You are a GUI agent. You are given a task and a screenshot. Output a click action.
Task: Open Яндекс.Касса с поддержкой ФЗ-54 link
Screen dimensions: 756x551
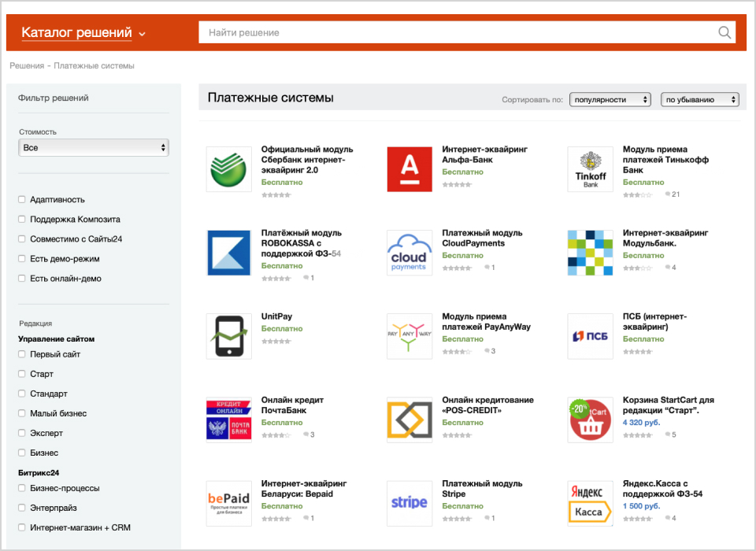pos(662,488)
